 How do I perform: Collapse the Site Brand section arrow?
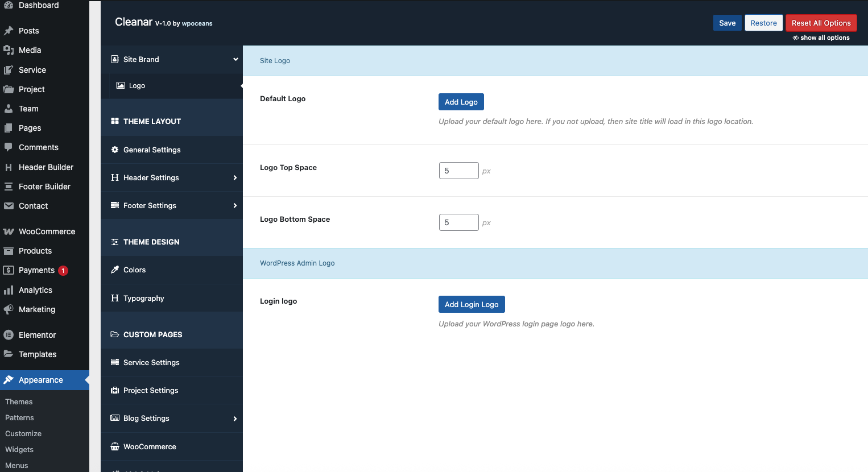click(235, 60)
